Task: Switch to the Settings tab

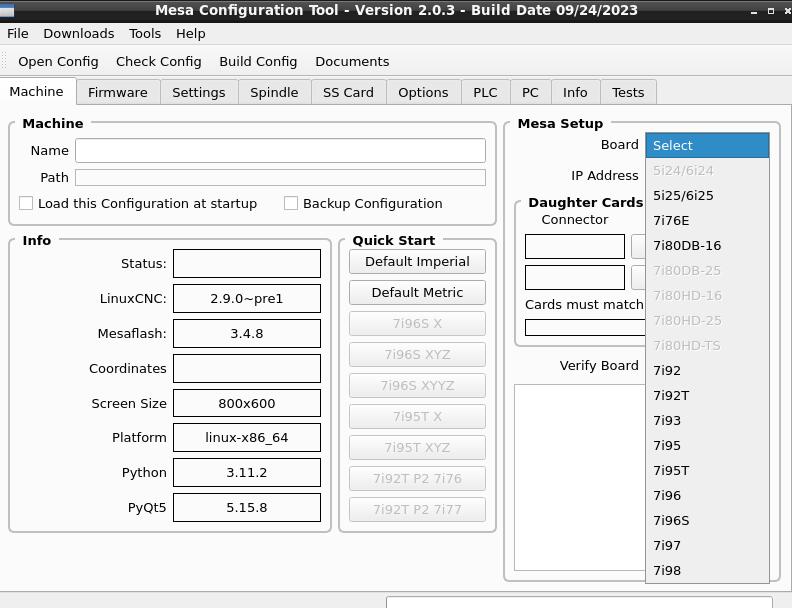Action: [199, 92]
